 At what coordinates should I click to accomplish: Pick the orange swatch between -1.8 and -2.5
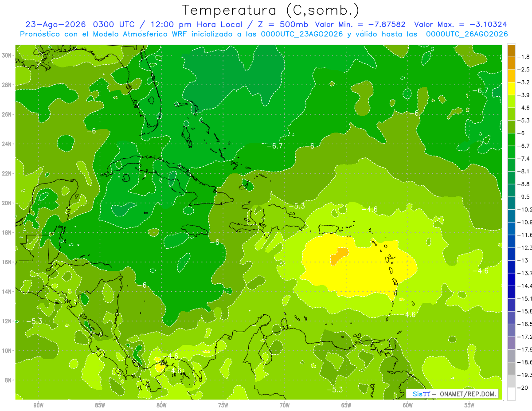(511, 63)
